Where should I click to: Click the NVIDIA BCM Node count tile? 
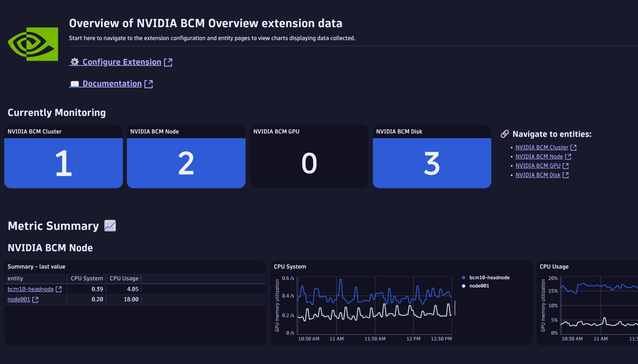[x=186, y=156]
